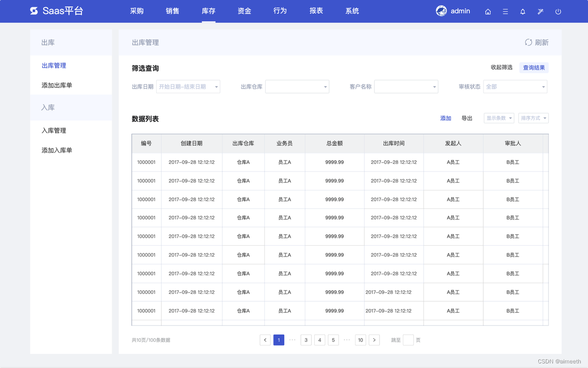Image resolution: width=588 pixels, height=368 pixels.
Task: Expand the 排序方式 sort dropdown
Action: click(x=533, y=118)
